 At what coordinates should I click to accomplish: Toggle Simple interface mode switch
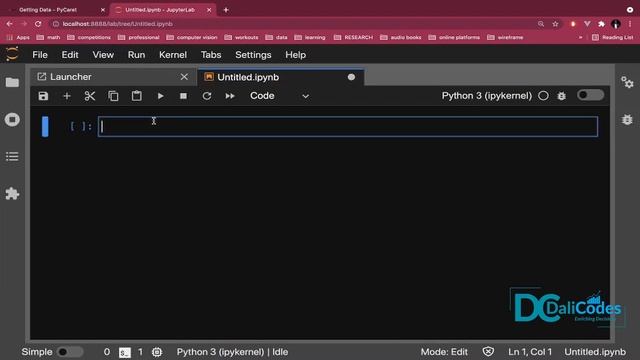(70, 352)
